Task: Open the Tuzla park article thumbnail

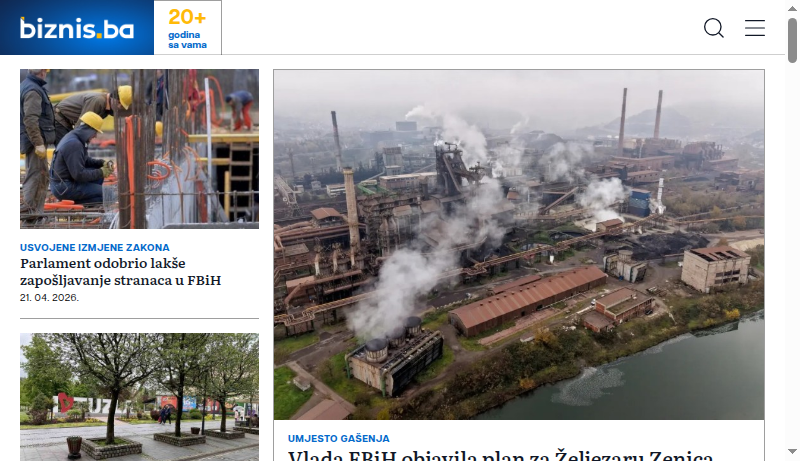Action: [x=139, y=397]
